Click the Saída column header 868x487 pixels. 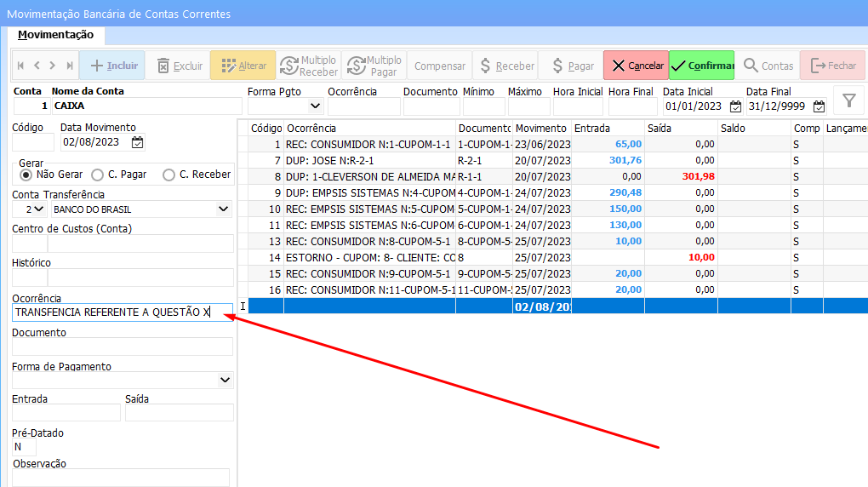[681, 129]
